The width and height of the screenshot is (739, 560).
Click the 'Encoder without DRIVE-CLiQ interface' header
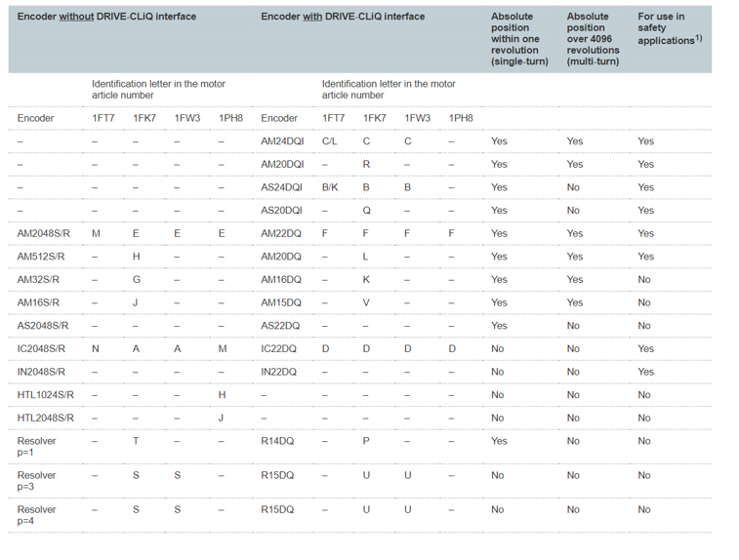(106, 17)
